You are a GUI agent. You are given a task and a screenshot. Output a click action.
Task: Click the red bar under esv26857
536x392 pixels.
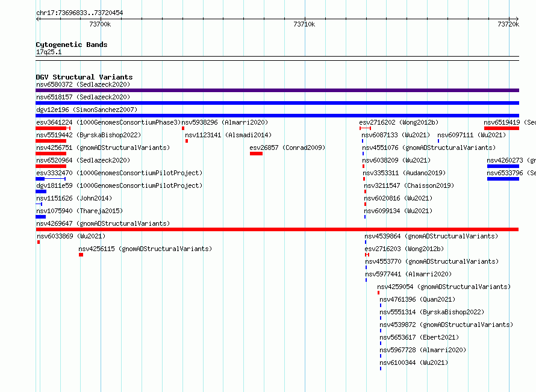256,154
